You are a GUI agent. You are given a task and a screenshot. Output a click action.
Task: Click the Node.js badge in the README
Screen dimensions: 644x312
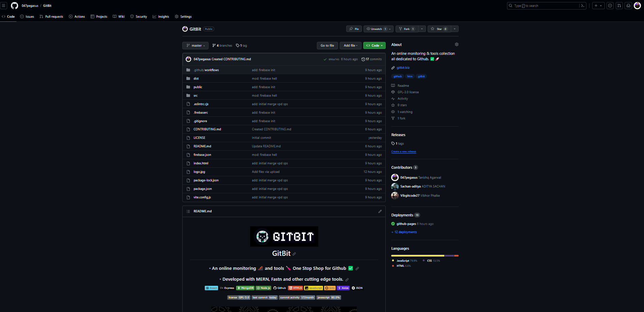(263, 288)
